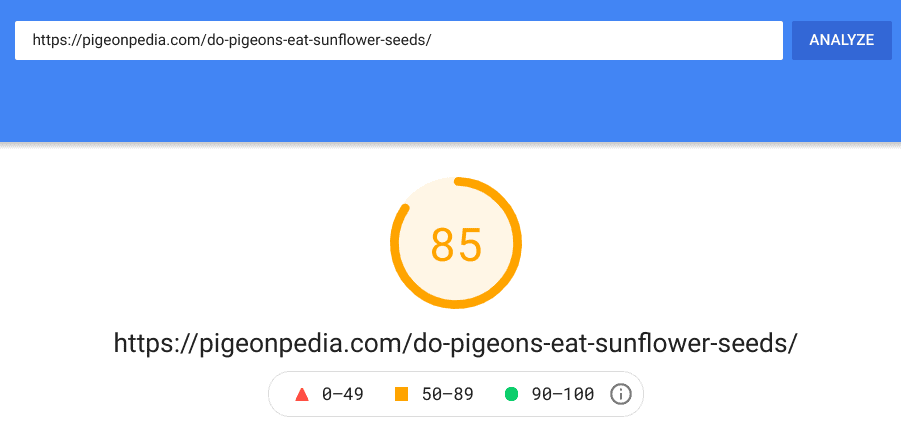Click the green circle good-score icon
This screenshot has height=428, width=901.
pos(511,394)
